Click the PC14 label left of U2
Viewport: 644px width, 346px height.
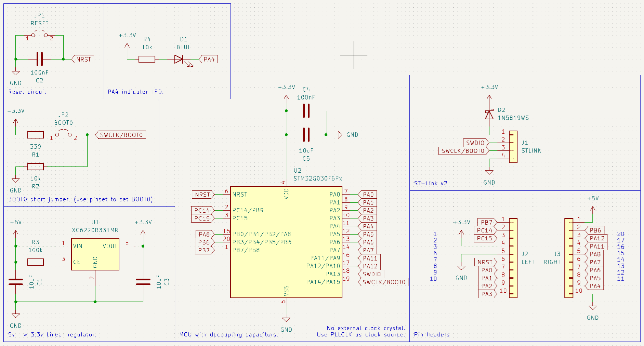tap(203, 210)
